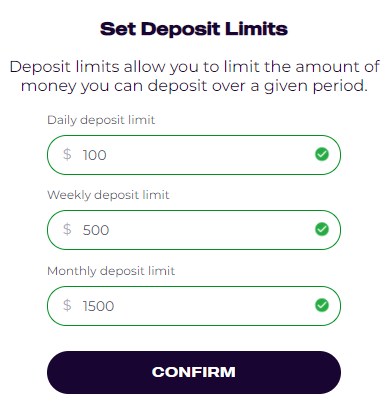Click the dollar sign in Monthly limit field
The height and width of the screenshot is (398, 391).
pyautogui.click(x=67, y=305)
